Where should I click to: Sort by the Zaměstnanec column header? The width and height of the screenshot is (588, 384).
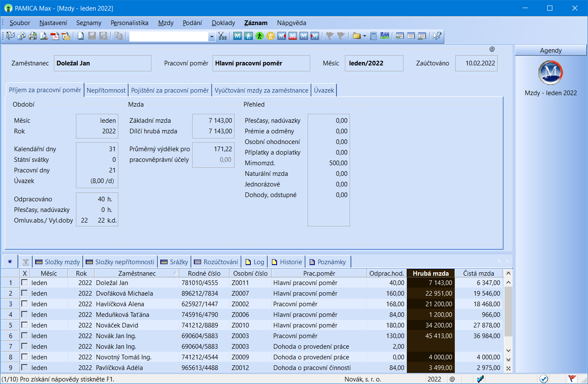click(x=137, y=273)
